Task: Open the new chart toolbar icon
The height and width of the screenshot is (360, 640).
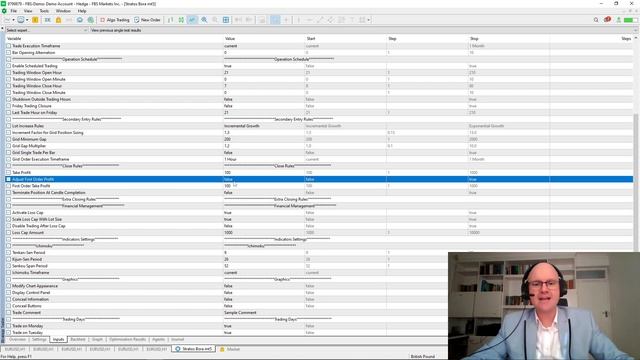Action: 7,20
